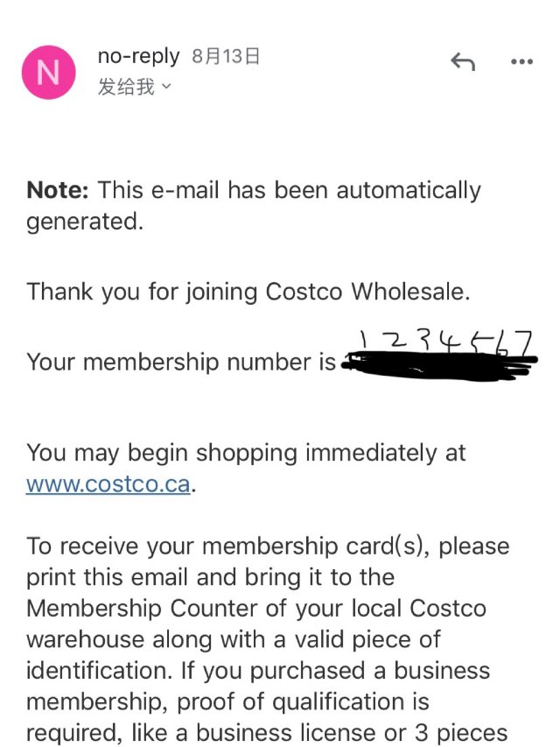Tap the pink sender avatar "N"

pos(48,73)
